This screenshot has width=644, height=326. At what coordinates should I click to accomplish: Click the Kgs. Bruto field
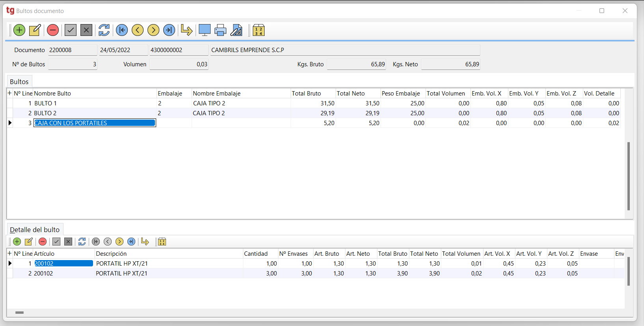click(357, 64)
